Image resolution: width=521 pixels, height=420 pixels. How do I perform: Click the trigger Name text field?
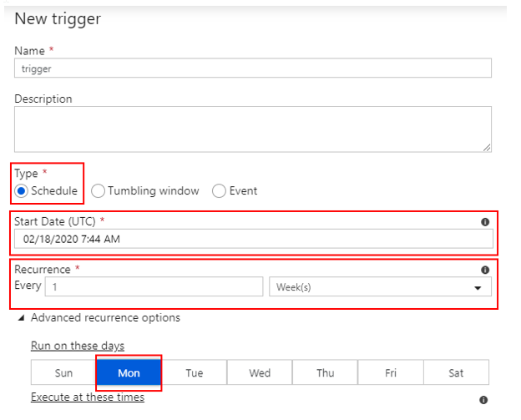click(252, 69)
